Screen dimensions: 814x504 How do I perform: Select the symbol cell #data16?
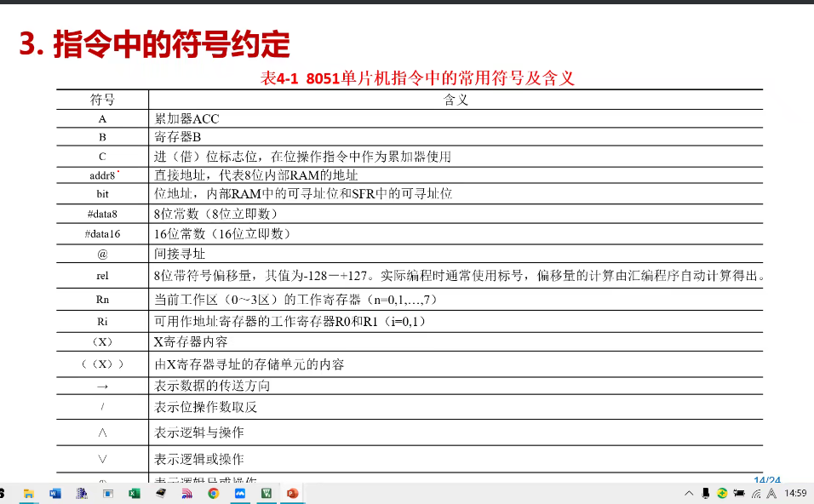click(x=102, y=234)
